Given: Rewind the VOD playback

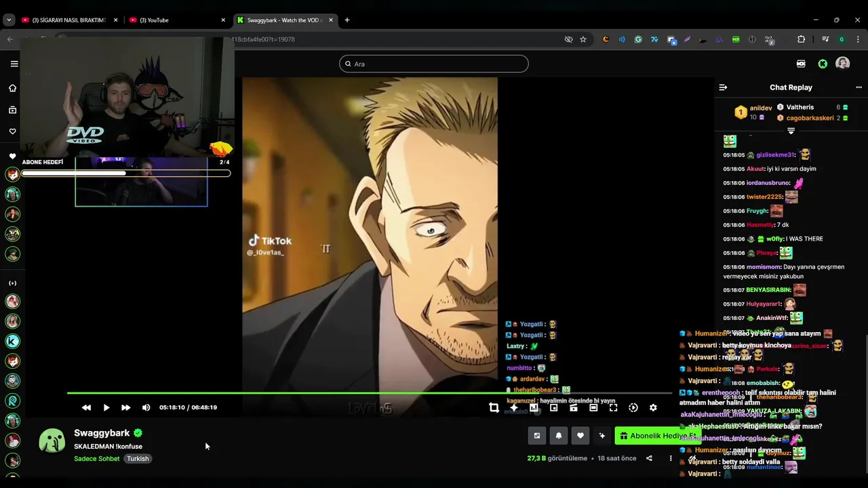Looking at the screenshot, I should click(86, 407).
